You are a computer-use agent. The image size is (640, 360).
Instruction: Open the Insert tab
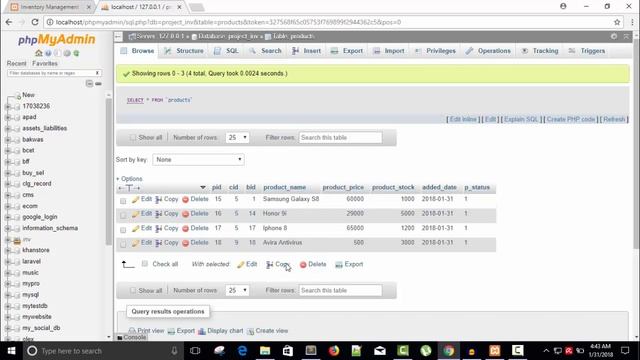point(307,51)
